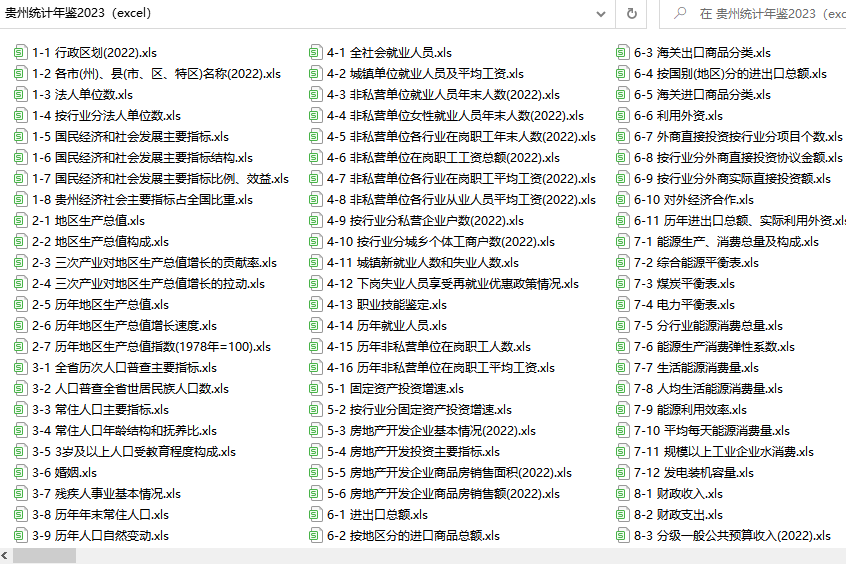Select file 2-7 地区生产总值指数(1978年=100).xls
This screenshot has height=567, width=846.
click(142, 347)
